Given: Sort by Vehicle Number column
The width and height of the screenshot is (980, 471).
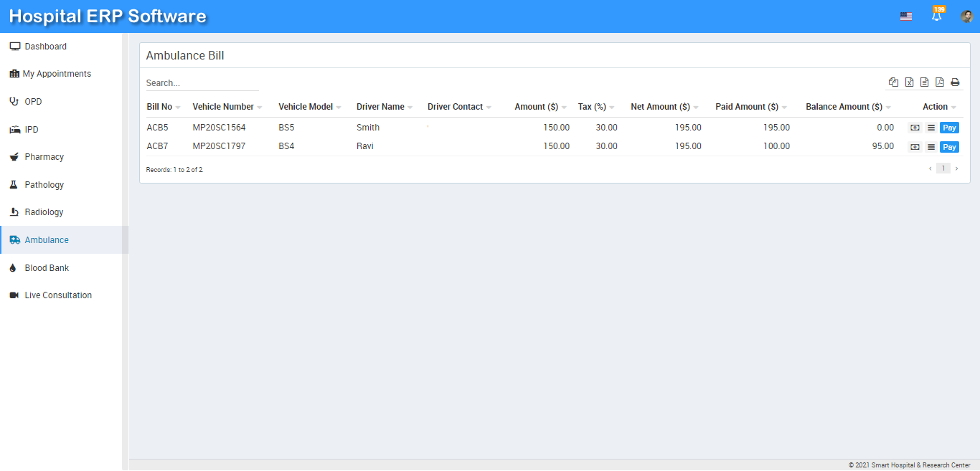Looking at the screenshot, I should click(x=223, y=107).
